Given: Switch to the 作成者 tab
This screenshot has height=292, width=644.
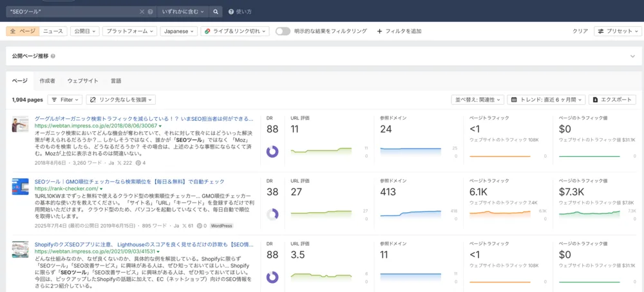Looking at the screenshot, I should [x=47, y=81].
